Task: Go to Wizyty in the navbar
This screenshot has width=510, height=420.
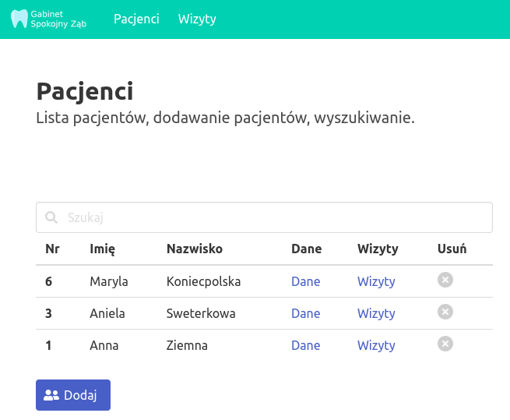Action: 197,19
